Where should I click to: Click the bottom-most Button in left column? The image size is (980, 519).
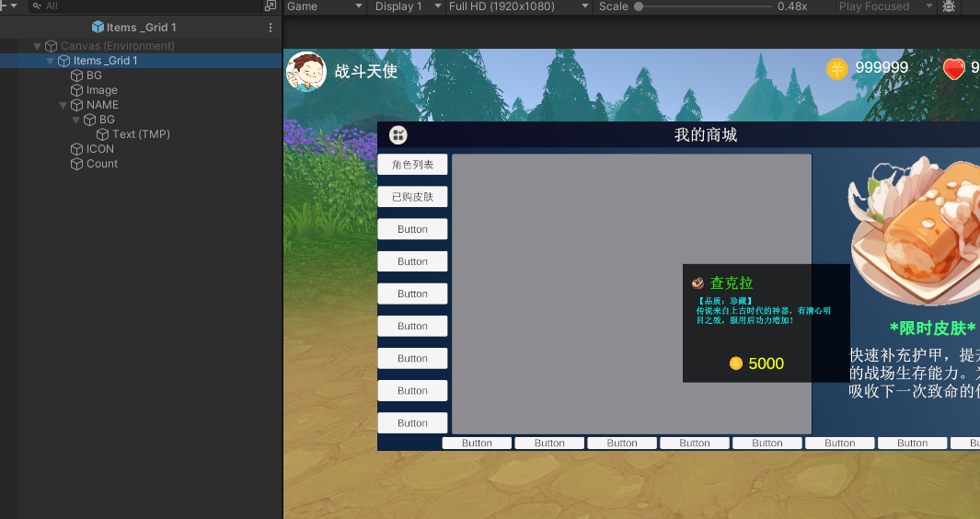pyautogui.click(x=412, y=423)
